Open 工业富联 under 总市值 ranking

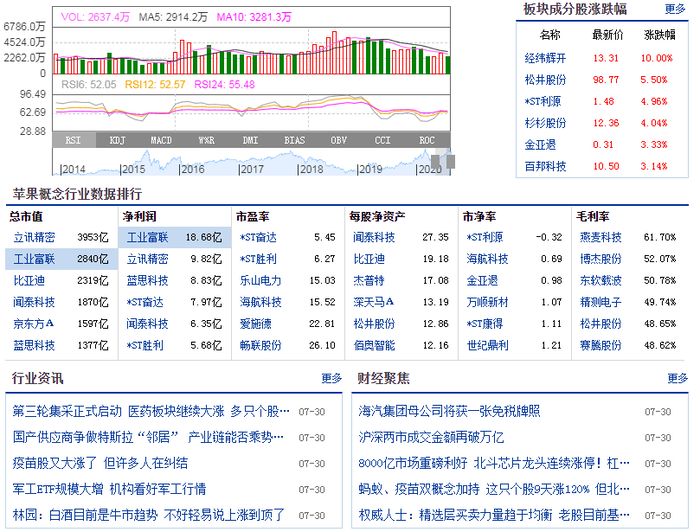tap(34, 259)
